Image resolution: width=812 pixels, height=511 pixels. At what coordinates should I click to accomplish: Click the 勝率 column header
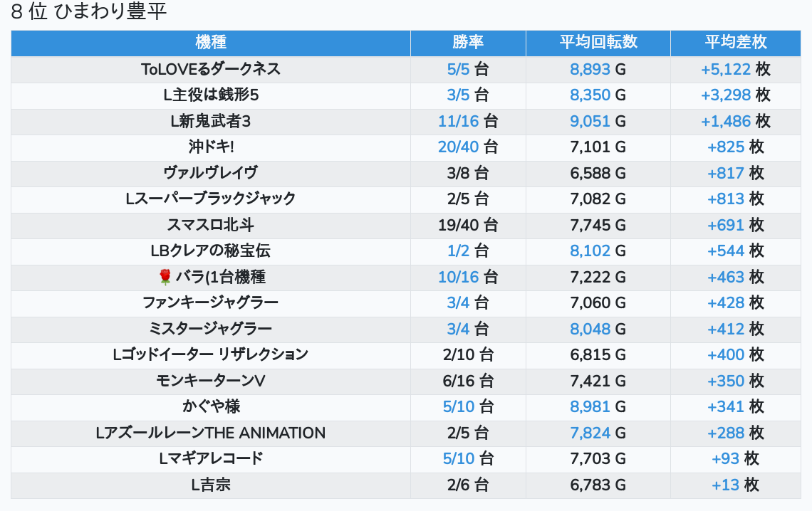[x=468, y=43]
